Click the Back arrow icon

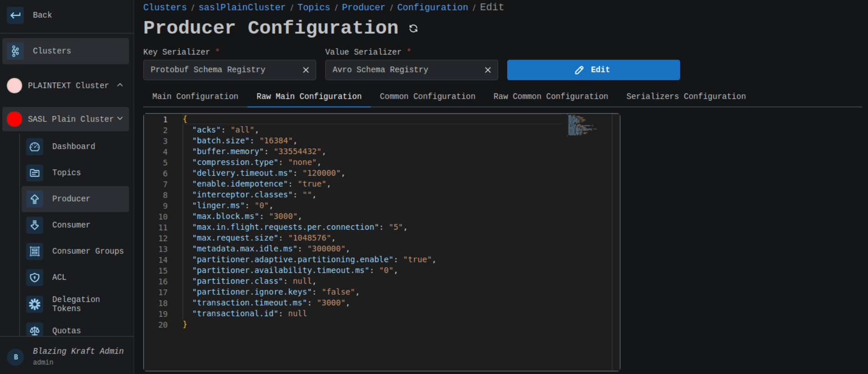[15, 15]
